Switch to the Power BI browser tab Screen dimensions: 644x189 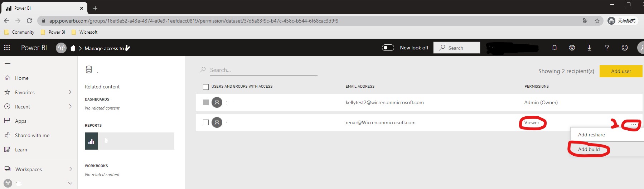tap(44, 8)
